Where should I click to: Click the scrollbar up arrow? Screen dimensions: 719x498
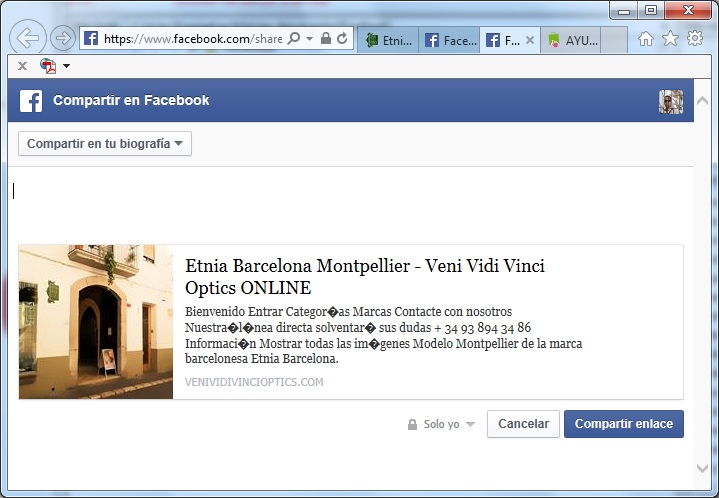[x=702, y=100]
